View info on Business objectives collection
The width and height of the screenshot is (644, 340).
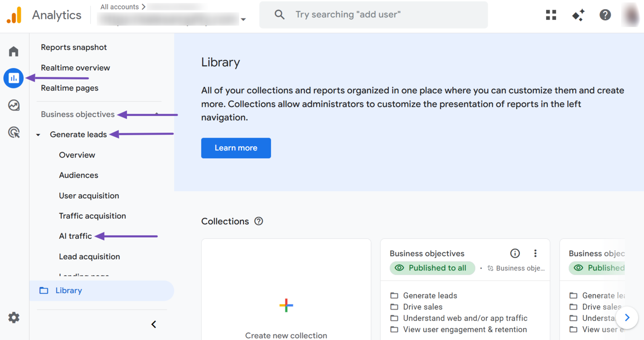515,253
